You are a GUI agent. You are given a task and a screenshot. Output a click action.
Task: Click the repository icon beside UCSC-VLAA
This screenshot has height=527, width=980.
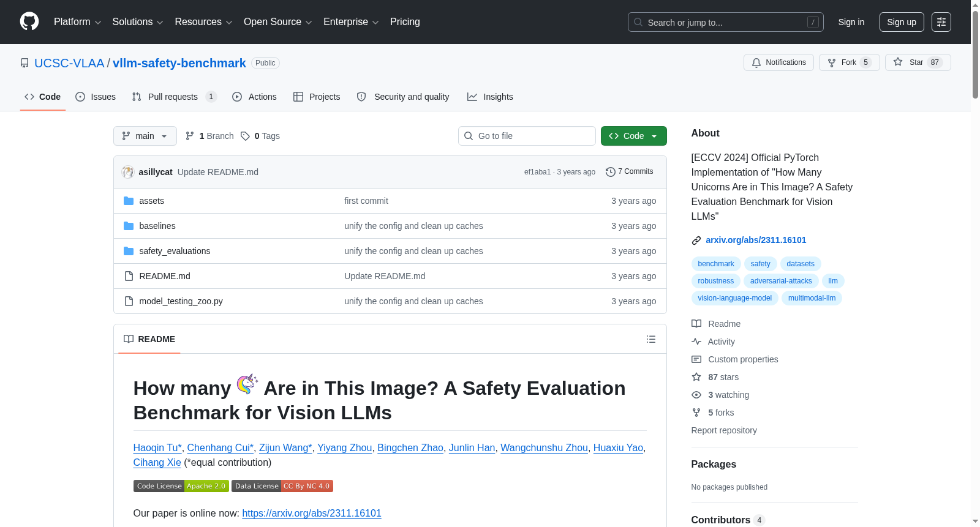click(x=24, y=63)
